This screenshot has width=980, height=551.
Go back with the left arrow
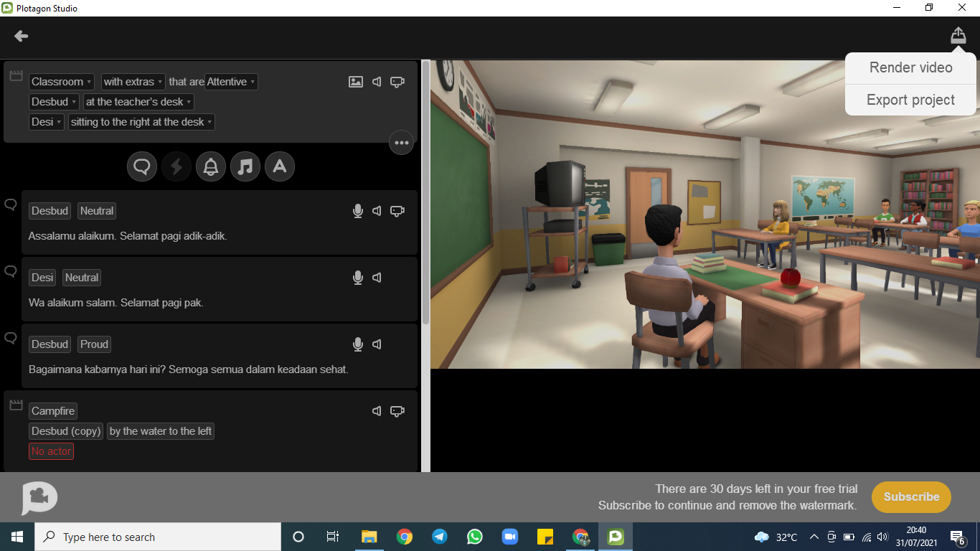tap(21, 36)
